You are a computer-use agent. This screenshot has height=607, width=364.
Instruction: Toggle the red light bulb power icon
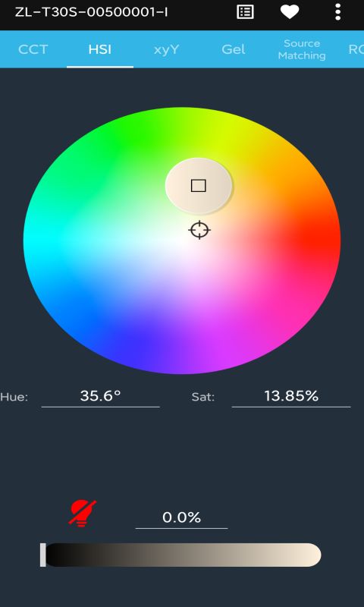pos(83,514)
